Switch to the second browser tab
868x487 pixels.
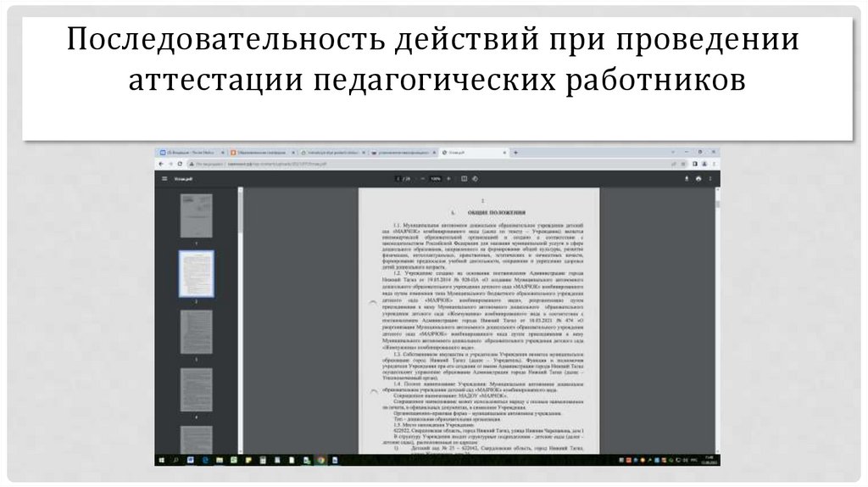tap(263, 153)
